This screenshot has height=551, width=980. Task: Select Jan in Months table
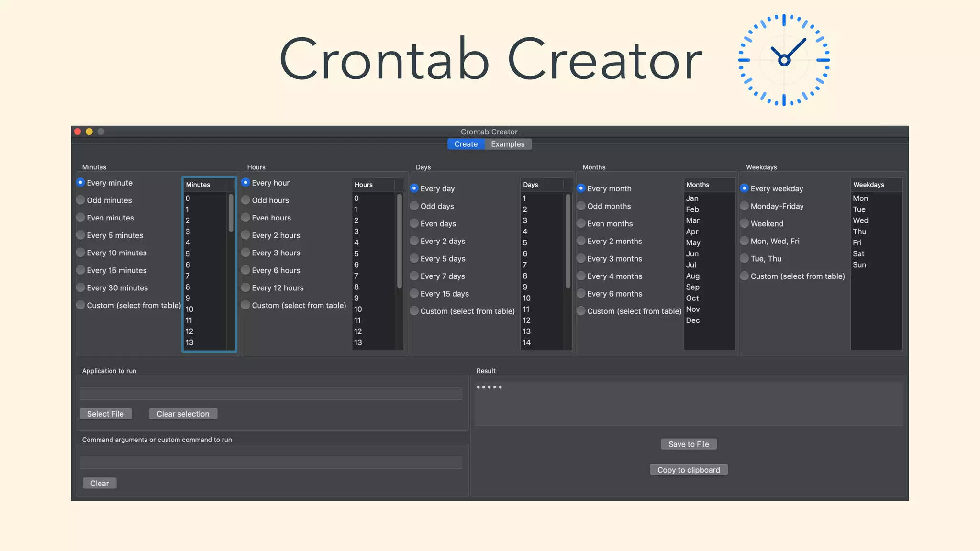coord(710,198)
